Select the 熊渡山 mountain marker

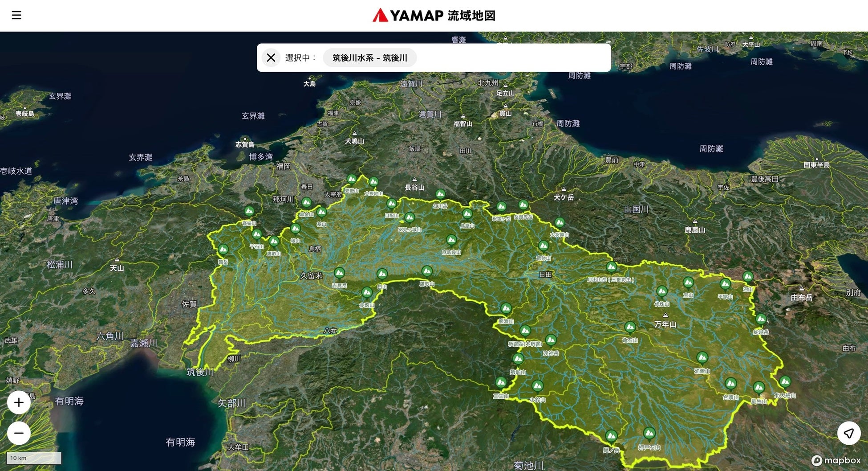point(506,309)
